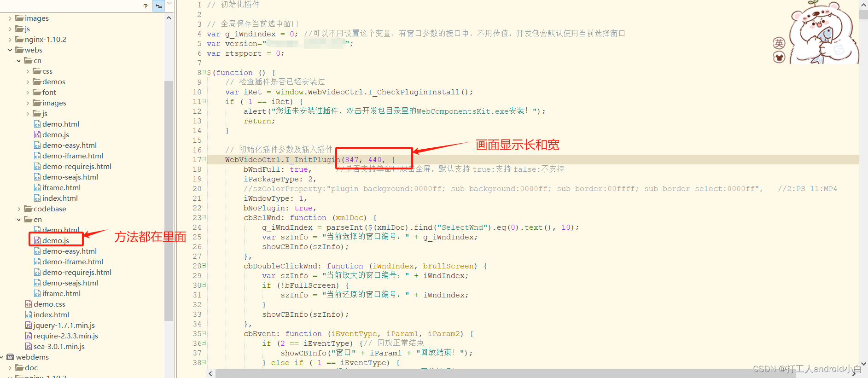This screenshot has height=378, width=868.
Task: Select index.html icon under cn
Action: tap(37, 198)
